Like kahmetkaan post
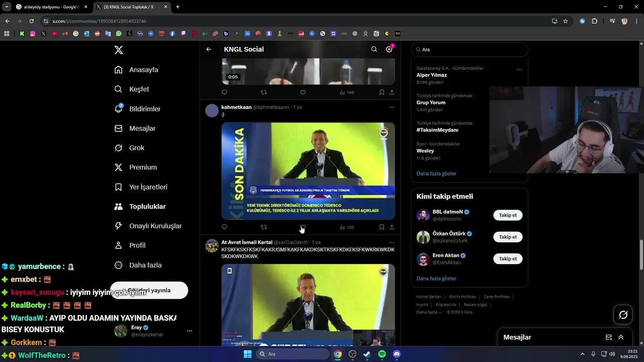Screen dimensions: 644x362 tap(303, 227)
